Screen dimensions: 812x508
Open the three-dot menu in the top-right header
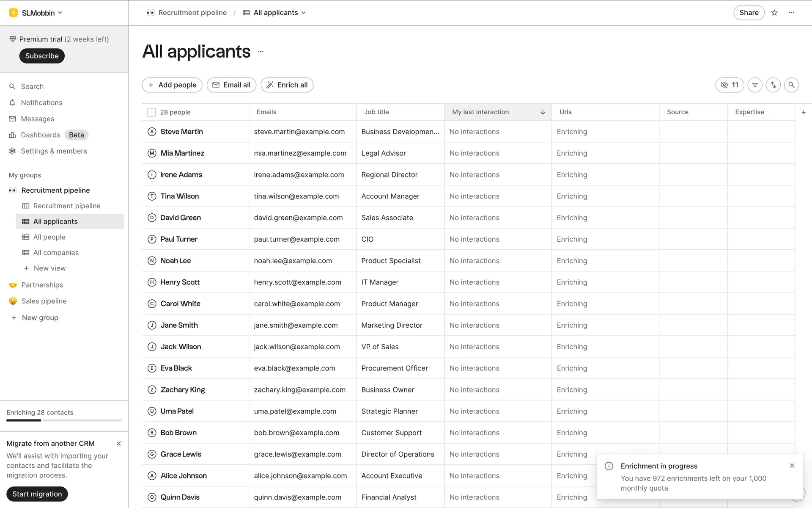792,13
